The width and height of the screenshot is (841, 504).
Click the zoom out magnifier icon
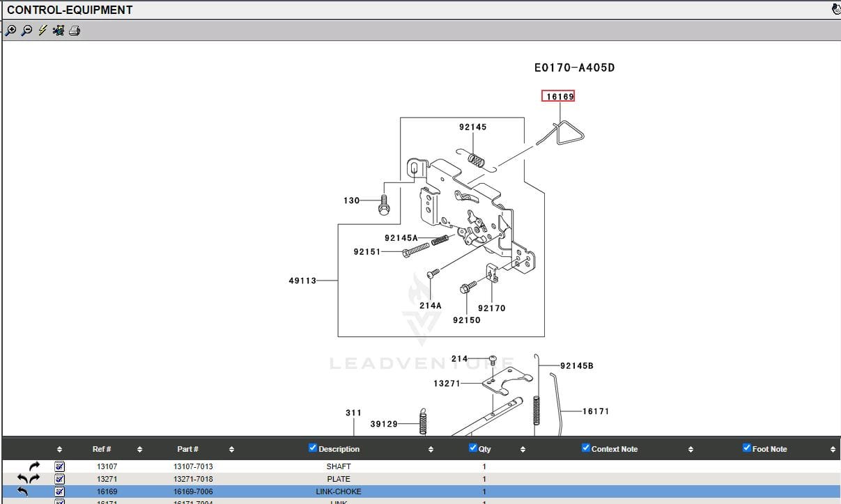pos(26,31)
